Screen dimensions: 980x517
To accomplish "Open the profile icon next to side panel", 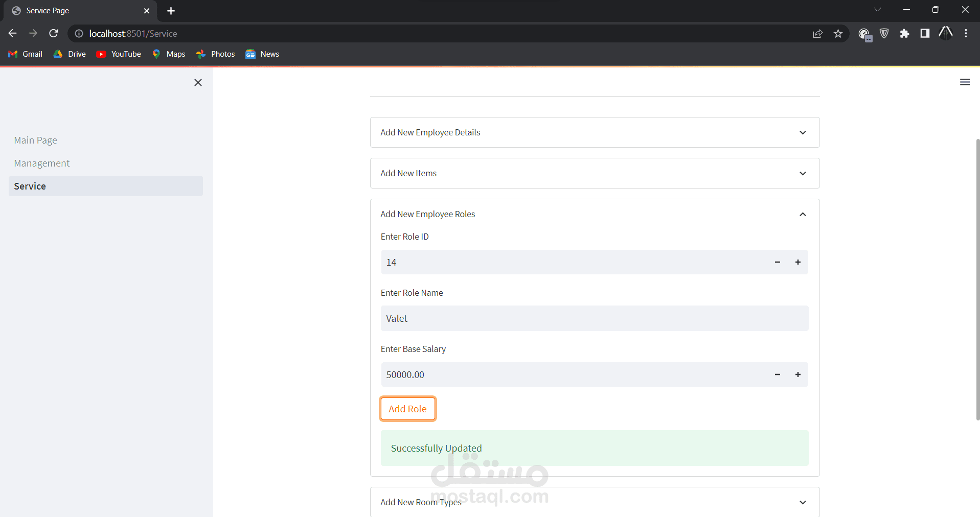I will (x=946, y=33).
